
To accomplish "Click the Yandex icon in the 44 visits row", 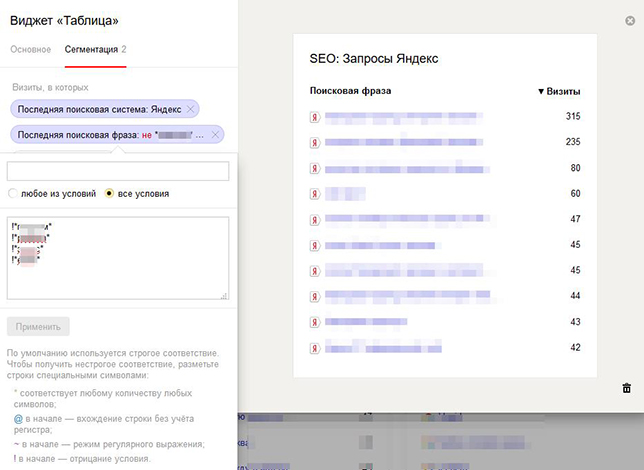I will pyautogui.click(x=315, y=297).
